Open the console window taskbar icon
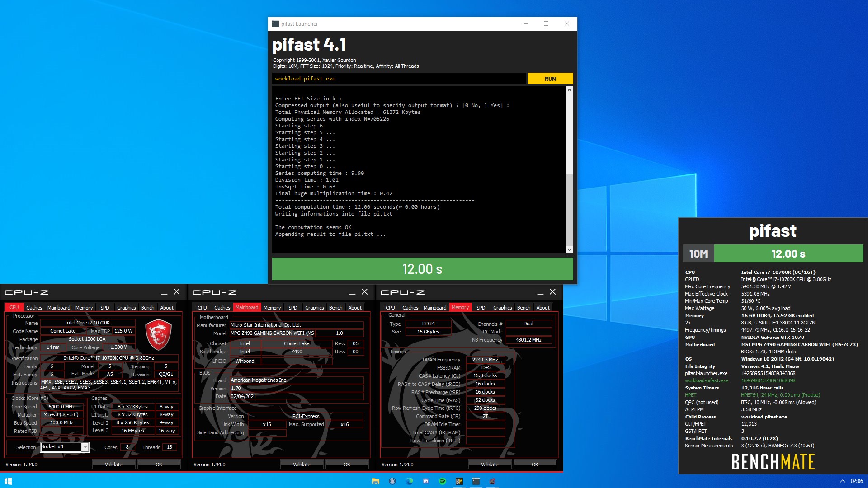Viewport: 868px width, 488px height. coord(476,481)
